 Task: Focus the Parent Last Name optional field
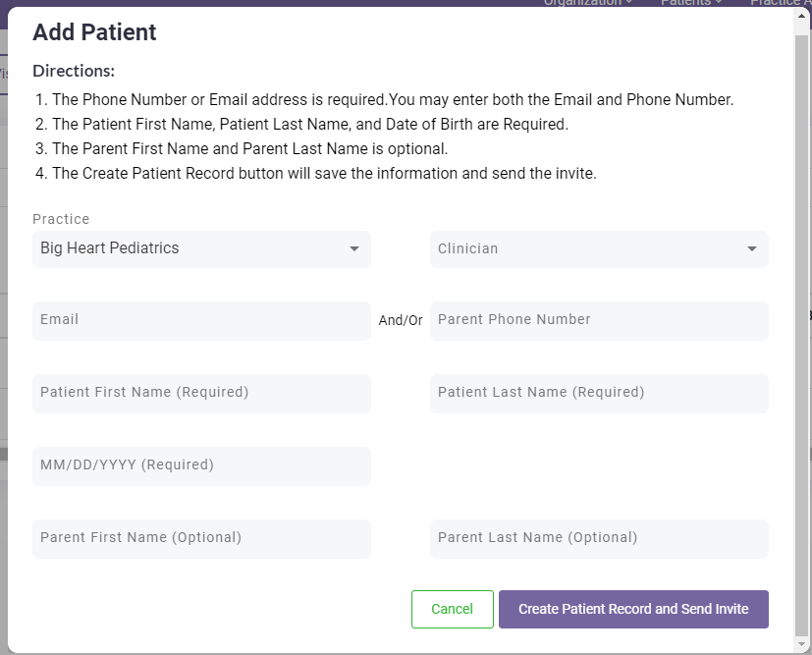click(x=599, y=538)
